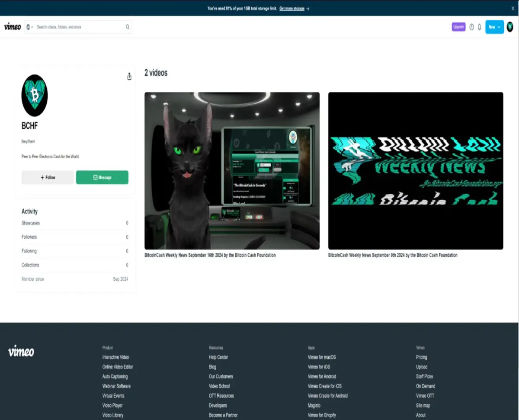The image size is (519, 420).
Task: Open Video Library footer link
Action: pyautogui.click(x=113, y=415)
